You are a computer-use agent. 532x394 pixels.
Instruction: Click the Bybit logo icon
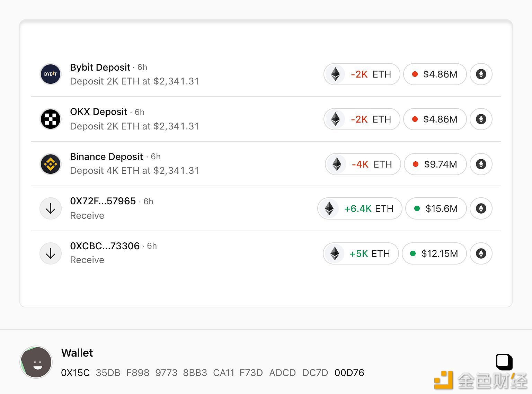tap(51, 74)
